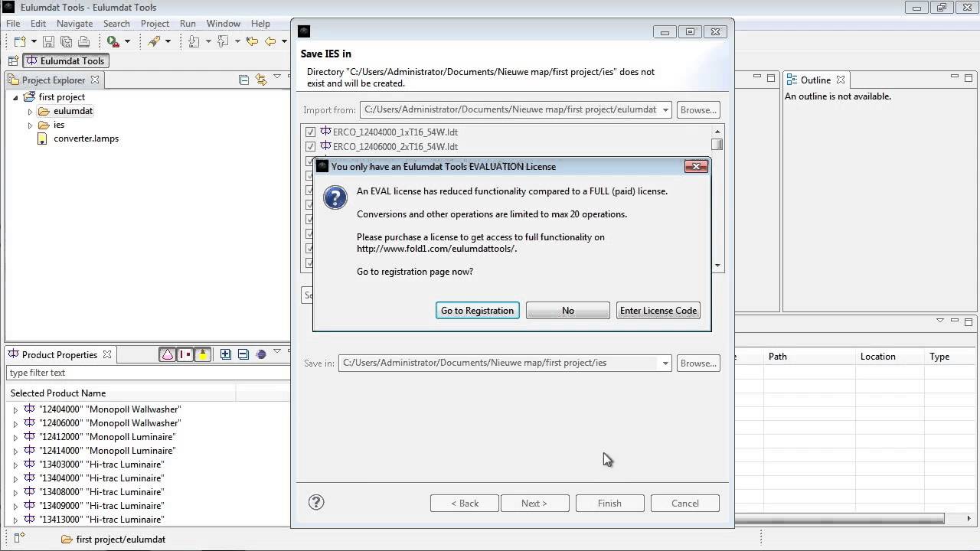Click the No button in license dialog
The height and width of the screenshot is (551, 980).
[x=568, y=310]
